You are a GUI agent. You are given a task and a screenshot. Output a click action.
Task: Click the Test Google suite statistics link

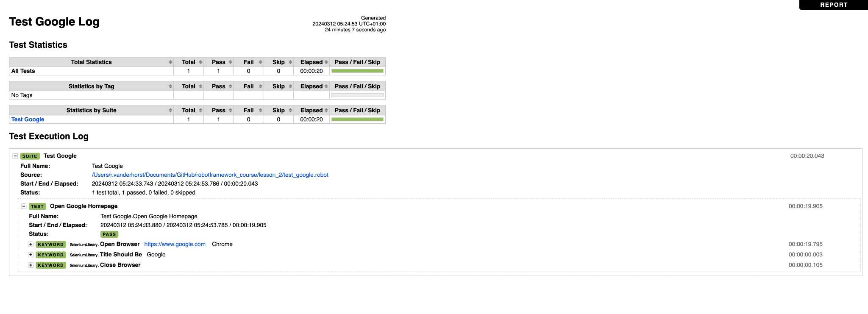[28, 119]
